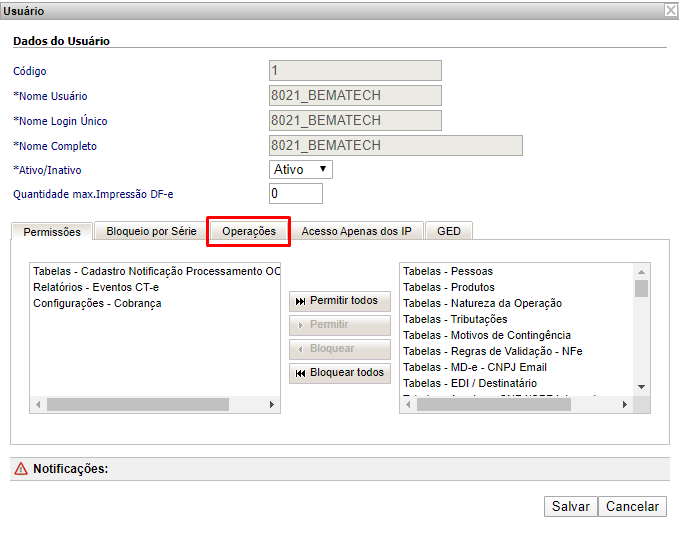Open the GED tab
This screenshot has height=555, width=679.
click(449, 231)
